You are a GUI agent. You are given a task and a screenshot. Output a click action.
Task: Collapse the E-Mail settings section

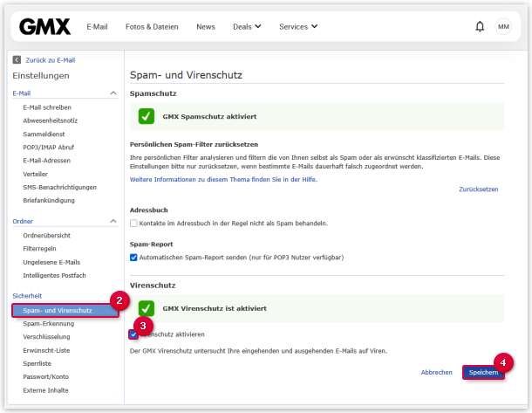(x=113, y=93)
